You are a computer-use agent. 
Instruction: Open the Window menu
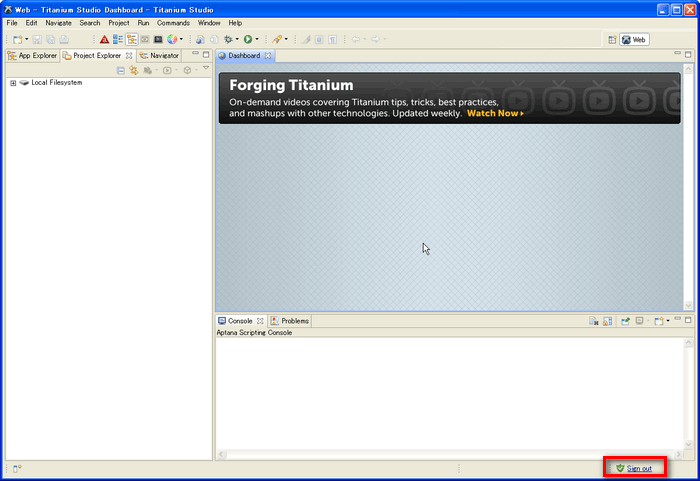click(x=209, y=23)
